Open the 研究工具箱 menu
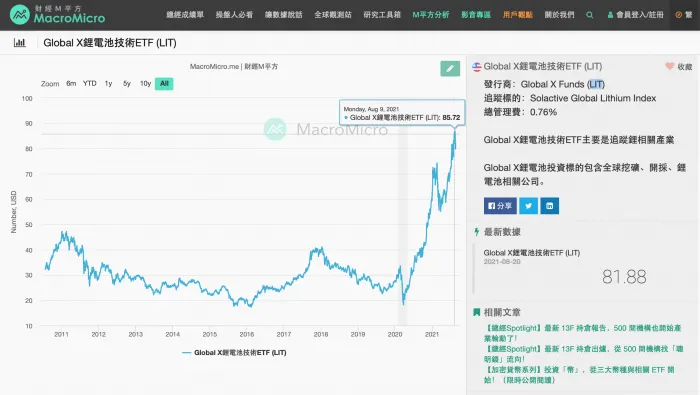700x395 pixels. pos(382,15)
